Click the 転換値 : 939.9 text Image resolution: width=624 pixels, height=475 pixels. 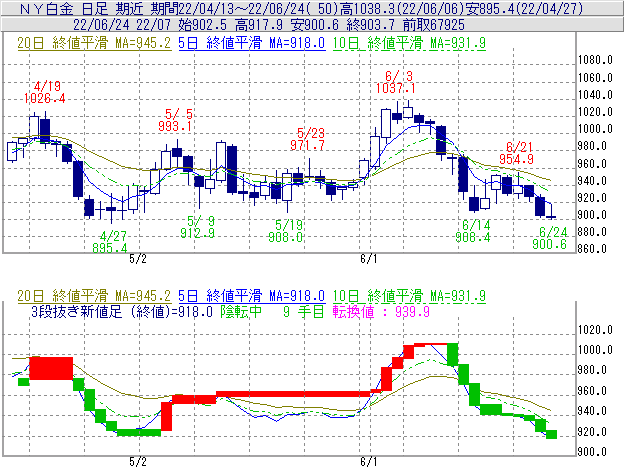(x=381, y=311)
